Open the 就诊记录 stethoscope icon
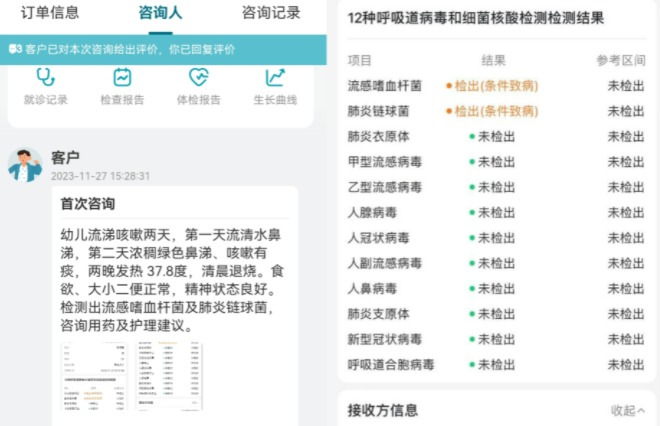The width and height of the screenshot is (660, 426). pyautogui.click(x=45, y=77)
